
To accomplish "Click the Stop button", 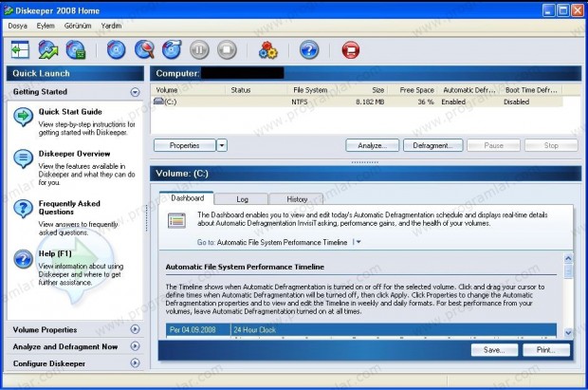I will click(551, 145).
